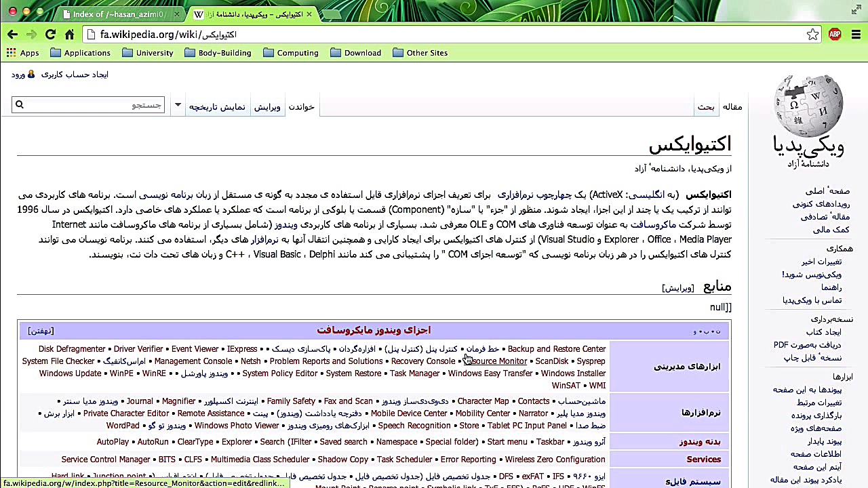Open the System File Checker link

[58, 361]
